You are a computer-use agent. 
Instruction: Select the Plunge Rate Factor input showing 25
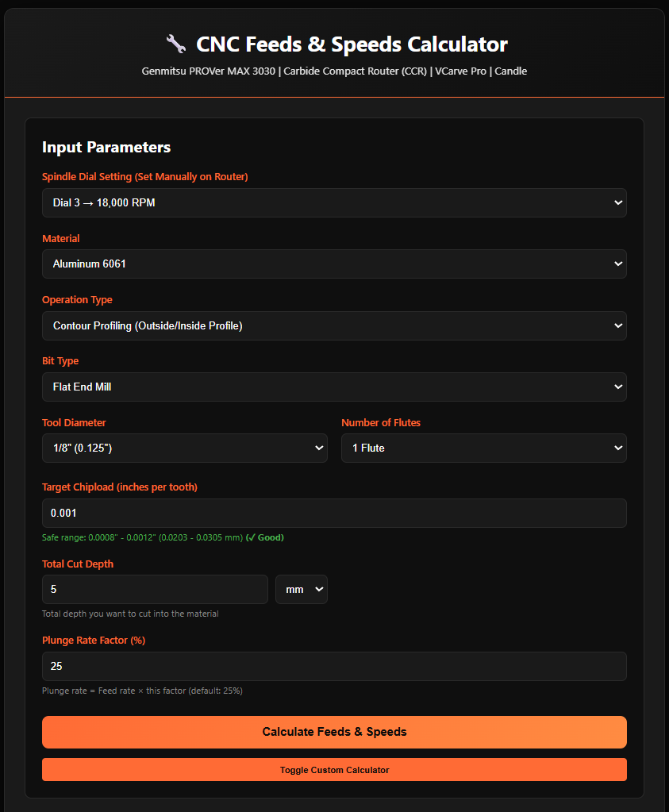333,666
